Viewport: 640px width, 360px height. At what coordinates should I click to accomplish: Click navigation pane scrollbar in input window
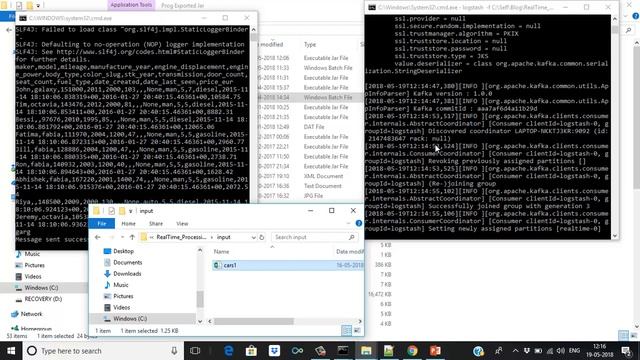pos(200,299)
